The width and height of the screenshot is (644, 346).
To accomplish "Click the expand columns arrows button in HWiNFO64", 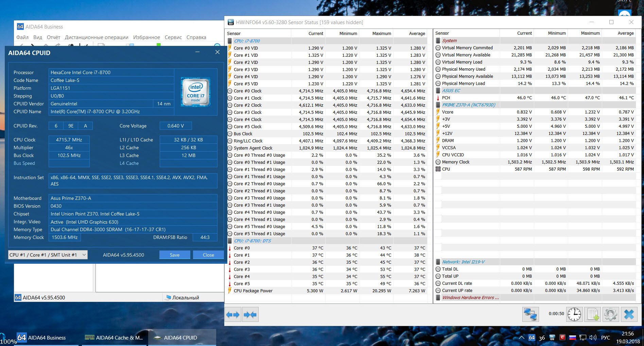I will pyautogui.click(x=233, y=314).
